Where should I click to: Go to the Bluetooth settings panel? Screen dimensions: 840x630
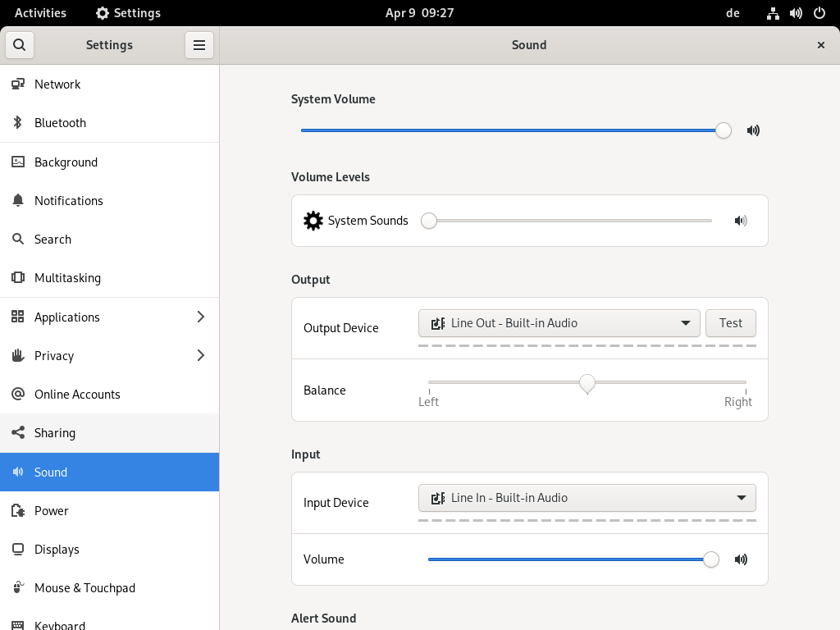click(60, 123)
